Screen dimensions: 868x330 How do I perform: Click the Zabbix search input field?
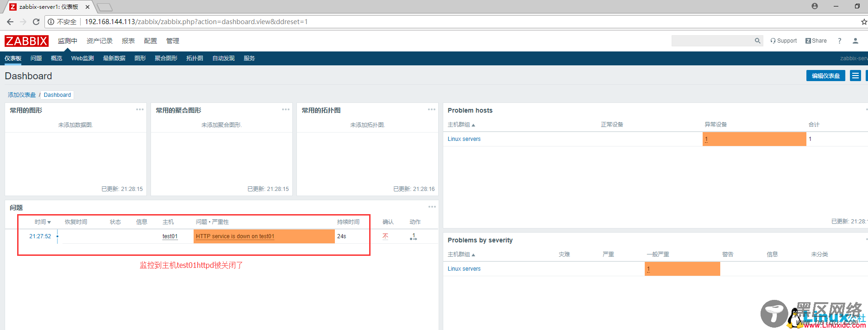[713, 41]
